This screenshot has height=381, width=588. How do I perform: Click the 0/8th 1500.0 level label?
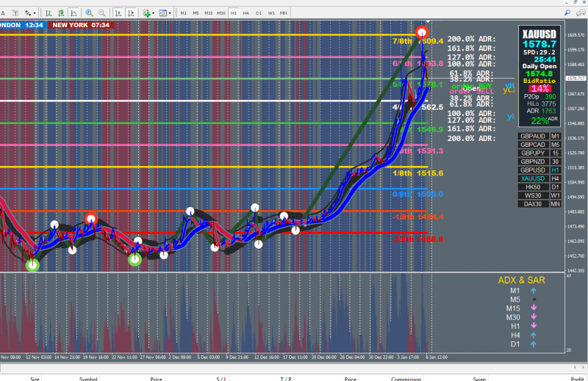tap(417, 194)
